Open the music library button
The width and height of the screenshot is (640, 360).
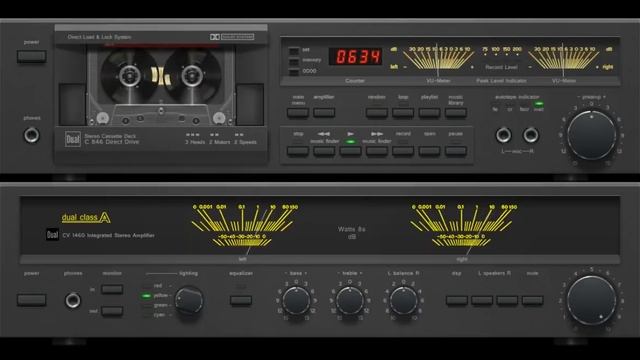[456, 112]
